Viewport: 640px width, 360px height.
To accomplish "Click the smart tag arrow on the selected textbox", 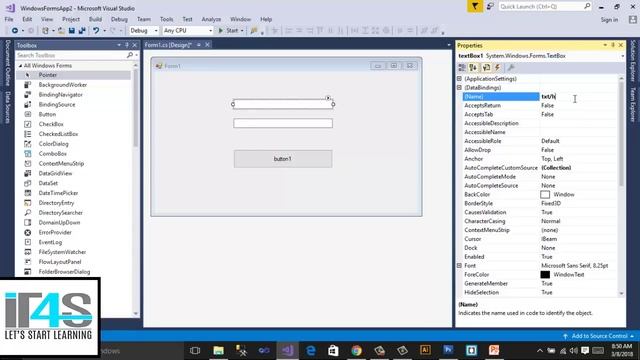I will point(328,98).
